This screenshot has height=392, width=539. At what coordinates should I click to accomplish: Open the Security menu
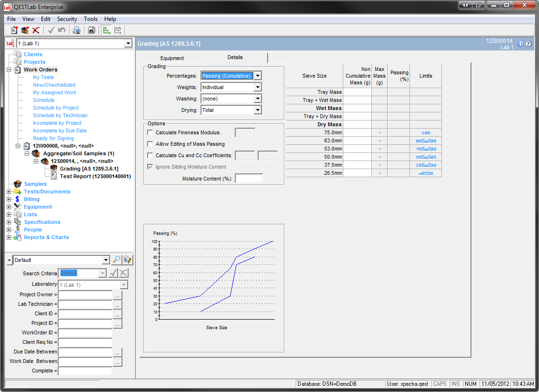tap(67, 19)
